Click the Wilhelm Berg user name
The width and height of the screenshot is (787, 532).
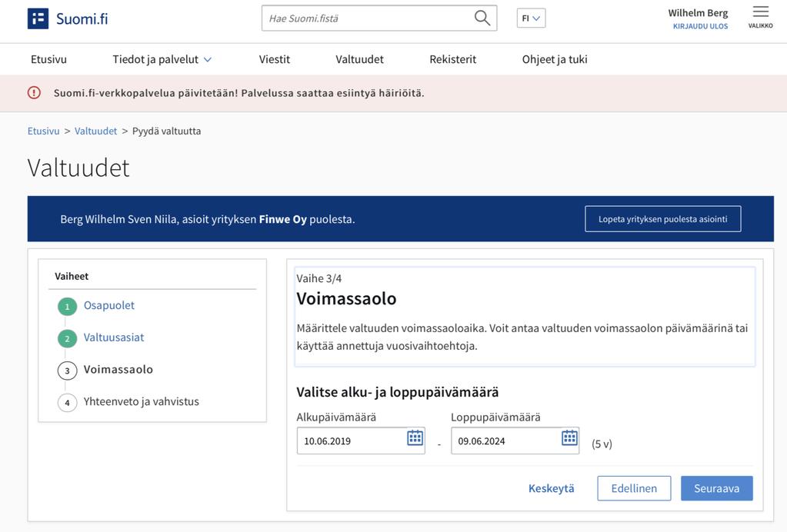pos(698,12)
